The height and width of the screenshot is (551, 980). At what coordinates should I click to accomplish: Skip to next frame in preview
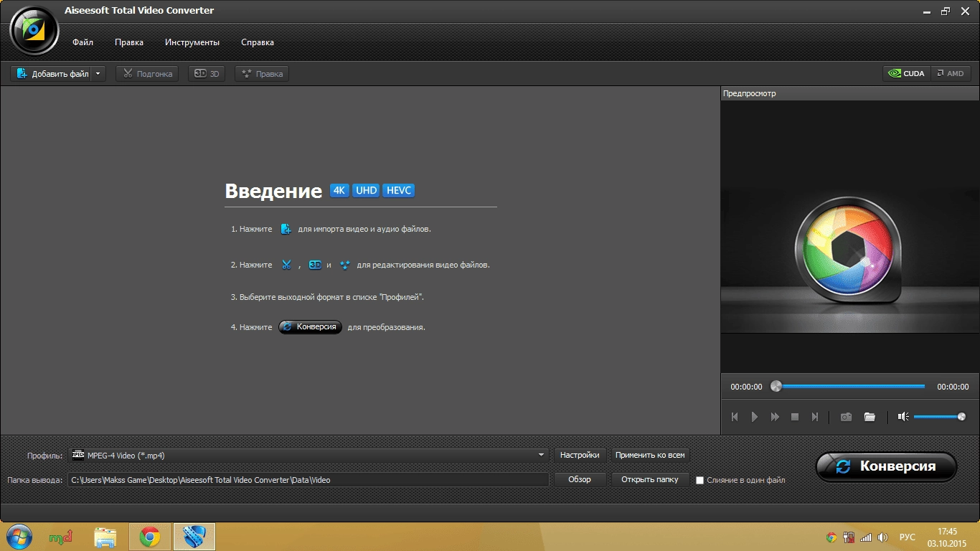[815, 417]
